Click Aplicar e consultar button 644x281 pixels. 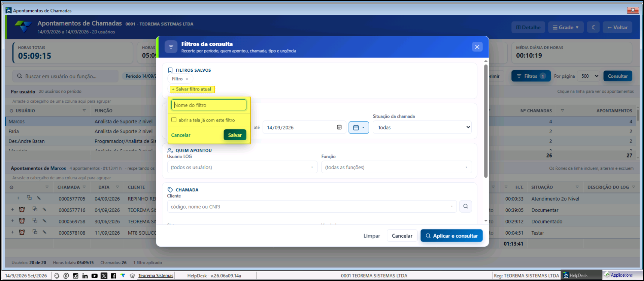coord(451,236)
